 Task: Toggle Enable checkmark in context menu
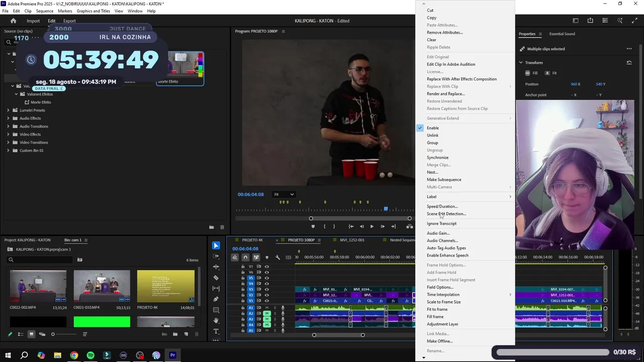tap(420, 128)
